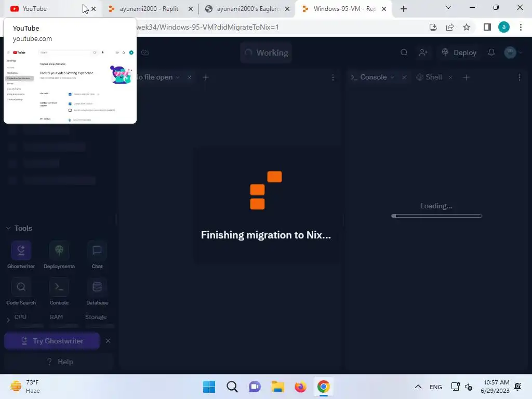This screenshot has height=399, width=532.
Task: Open Windows Start menu
Action: tap(209, 387)
